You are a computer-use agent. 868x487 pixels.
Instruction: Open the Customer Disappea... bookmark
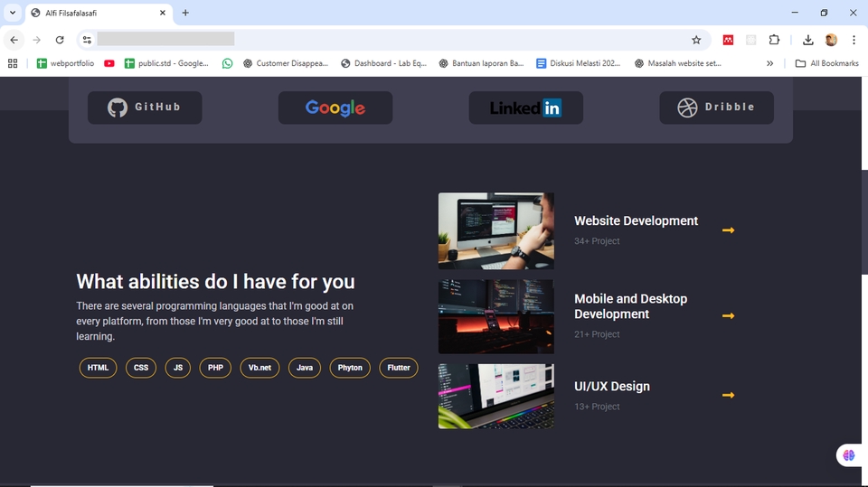pyautogui.click(x=286, y=63)
